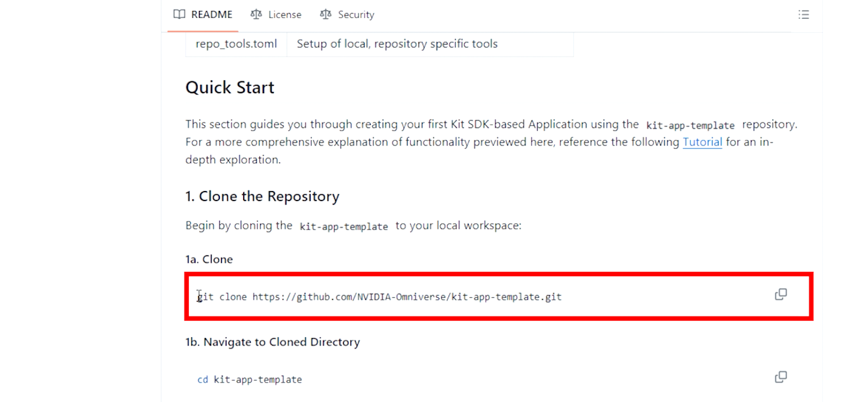Open the README tab

pos(203,15)
